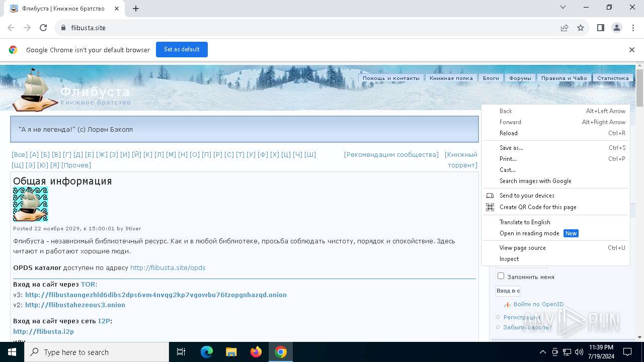Open Chrome's three-dot menu
The height and width of the screenshot is (362, 644).
point(633,28)
